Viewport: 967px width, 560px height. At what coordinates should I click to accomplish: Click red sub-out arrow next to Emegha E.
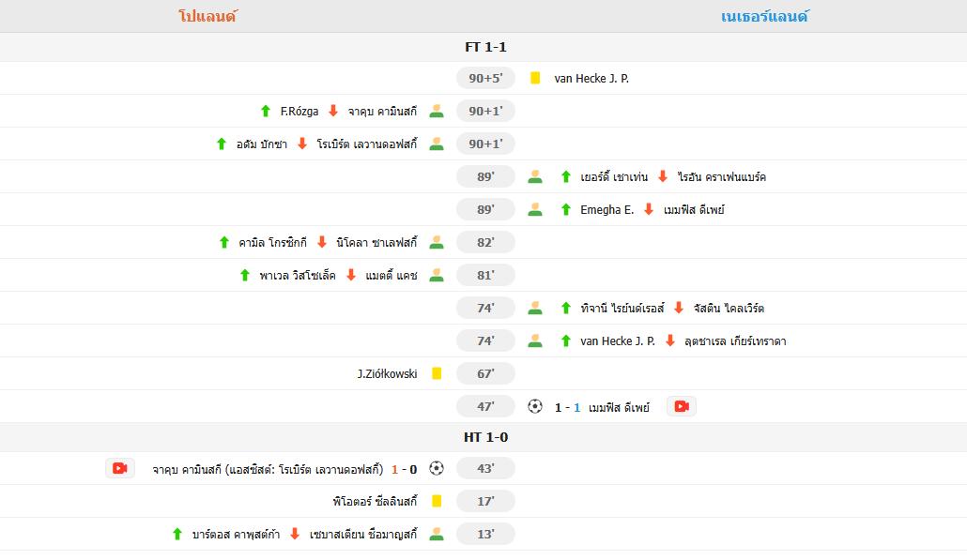[x=649, y=210]
